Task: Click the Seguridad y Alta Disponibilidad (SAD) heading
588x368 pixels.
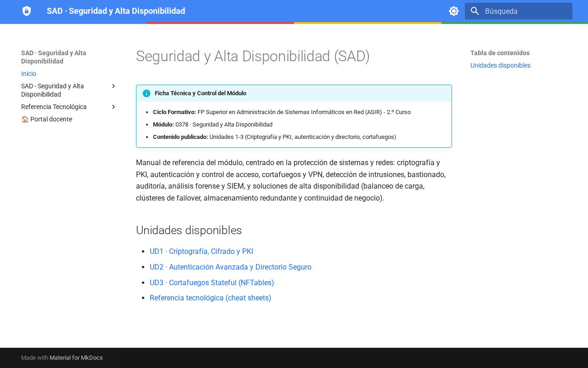Action: coord(253,56)
